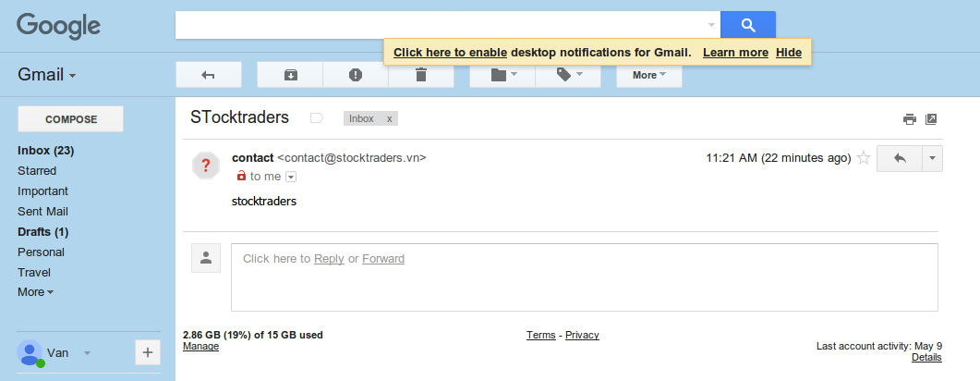Click the Google logo
The image size is (980, 381).
click(58, 26)
